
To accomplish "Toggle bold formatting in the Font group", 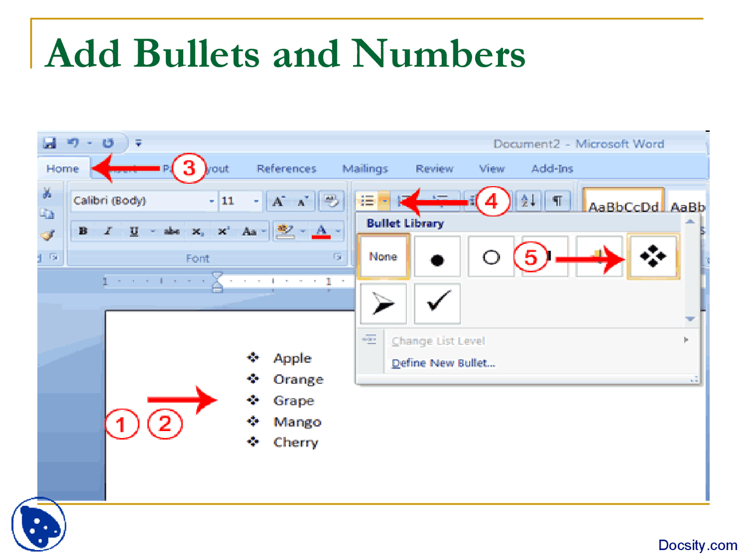I will click(x=82, y=231).
